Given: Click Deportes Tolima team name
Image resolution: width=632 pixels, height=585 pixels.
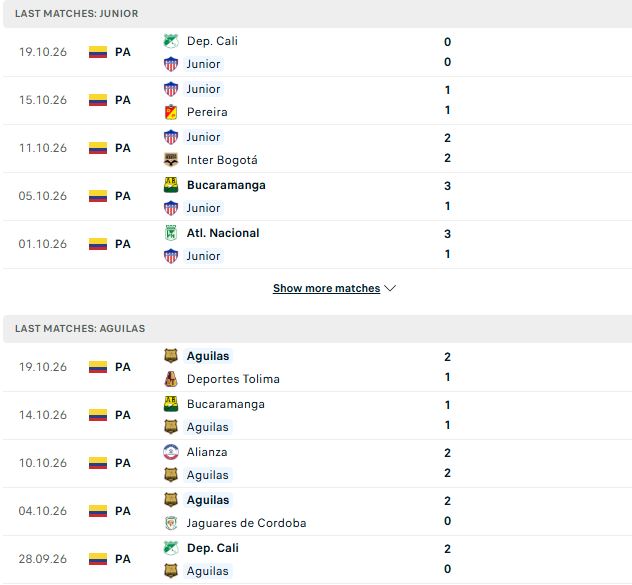Looking at the screenshot, I should tap(233, 379).
